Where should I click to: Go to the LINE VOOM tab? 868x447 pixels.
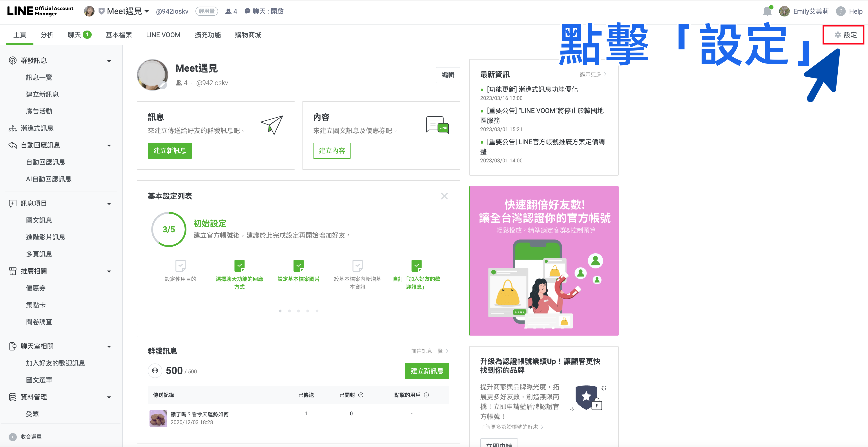coord(163,35)
